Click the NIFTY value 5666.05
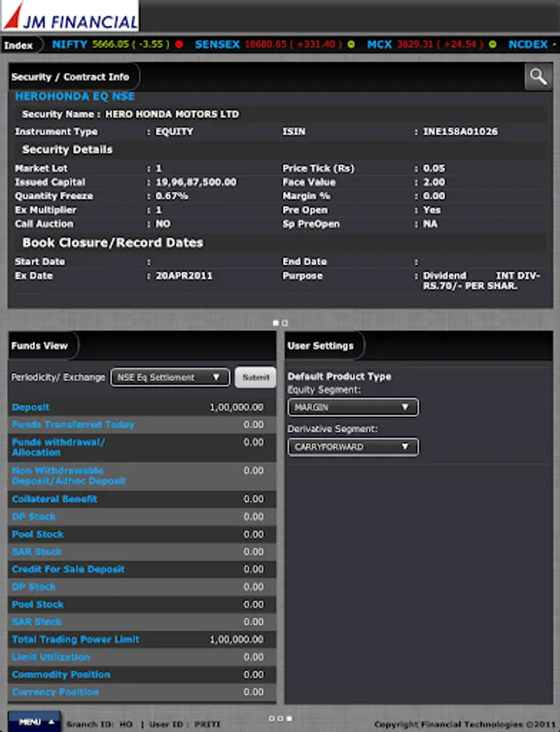 coord(111,45)
